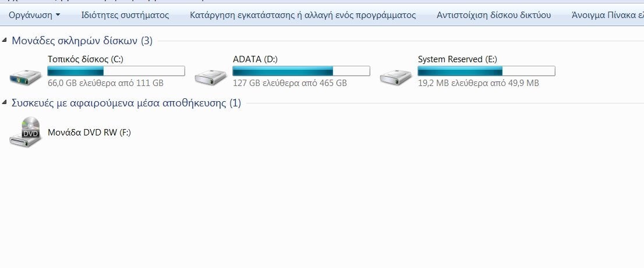Screen dimensions: 644x268
Task: Click Ιδιότητες συστήματος in the toolbar
Action: [125, 15]
